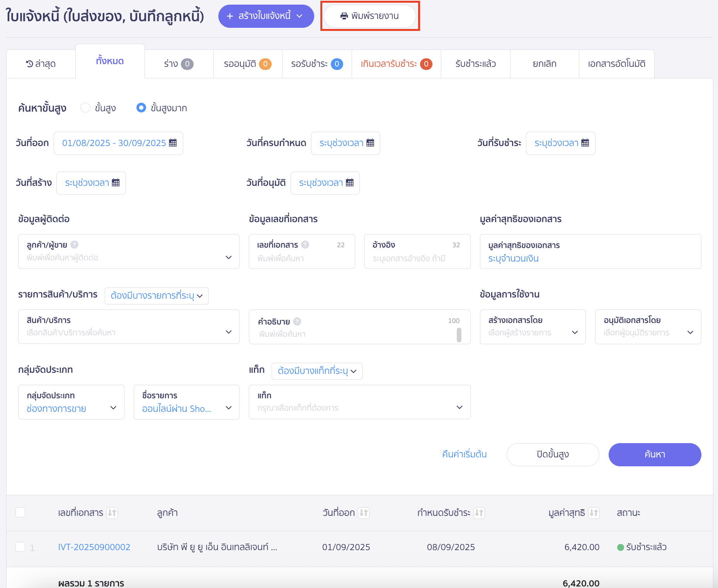Click the approval date calendar icon

350,183
